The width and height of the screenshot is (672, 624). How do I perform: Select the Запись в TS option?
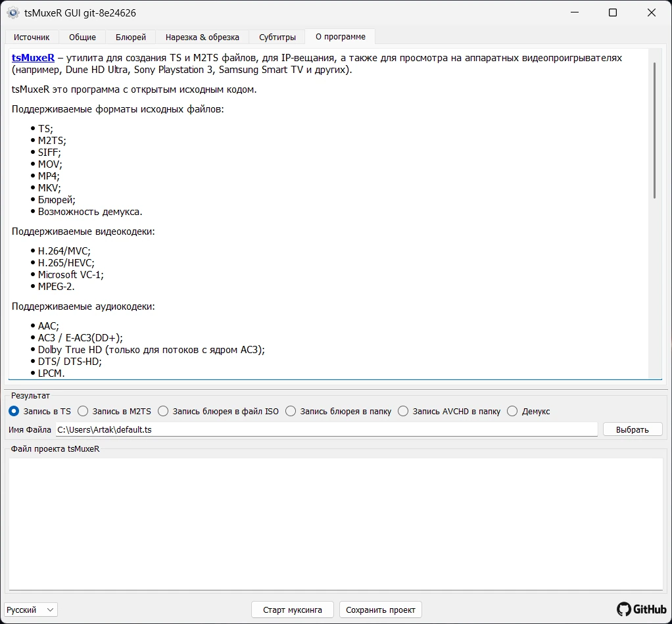click(40, 411)
